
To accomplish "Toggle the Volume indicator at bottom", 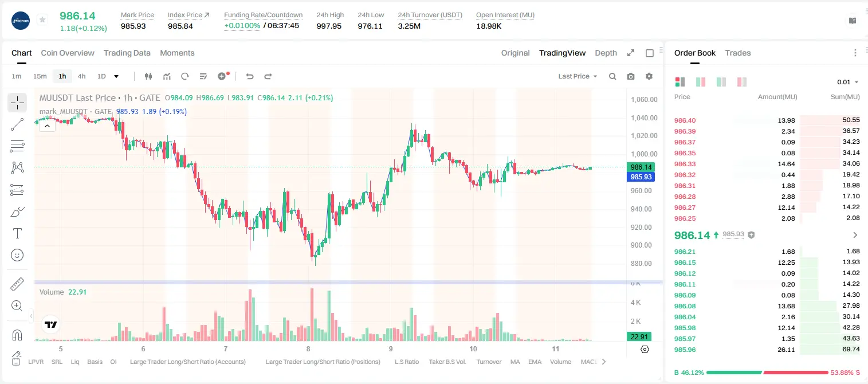I will click(560, 362).
